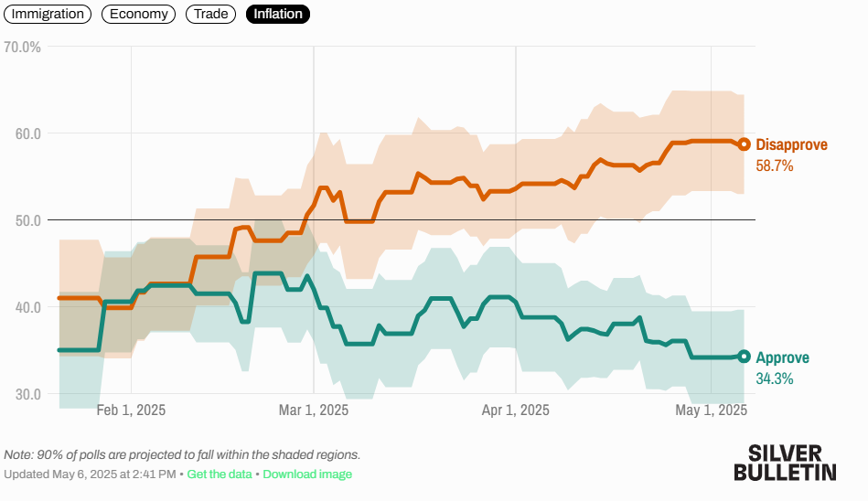
Task: Switch to the Immigration tab
Action: click(x=48, y=14)
